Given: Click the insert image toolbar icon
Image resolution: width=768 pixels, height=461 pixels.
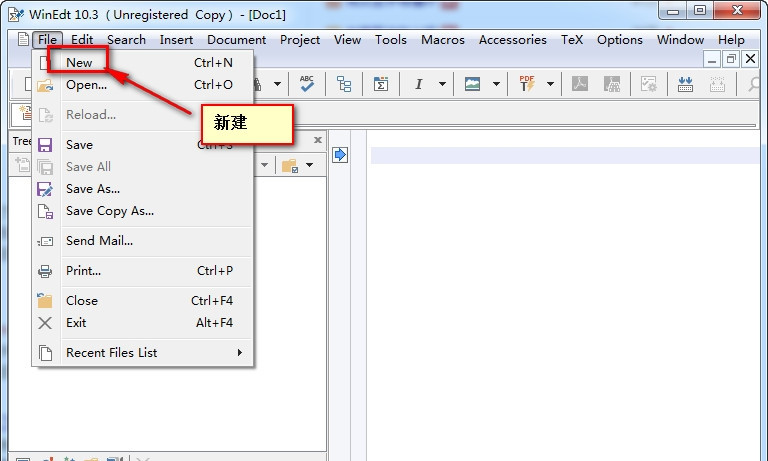Looking at the screenshot, I should pyautogui.click(x=472, y=84).
